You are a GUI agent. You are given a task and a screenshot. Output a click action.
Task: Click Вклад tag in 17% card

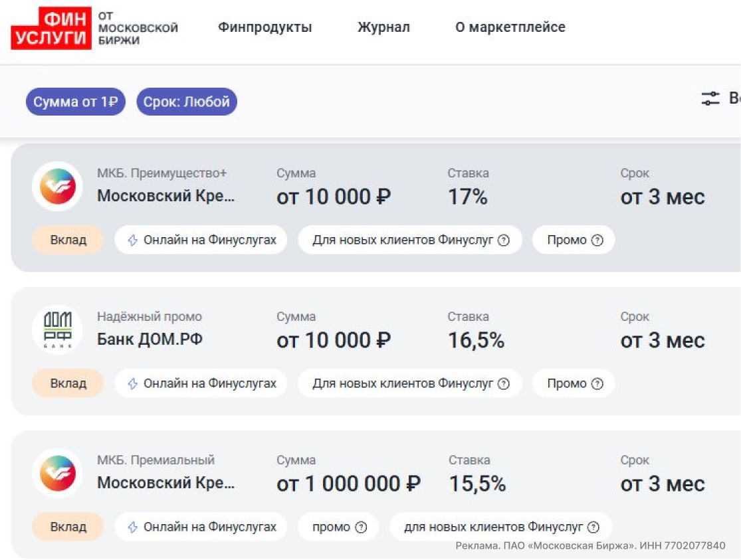(x=68, y=240)
